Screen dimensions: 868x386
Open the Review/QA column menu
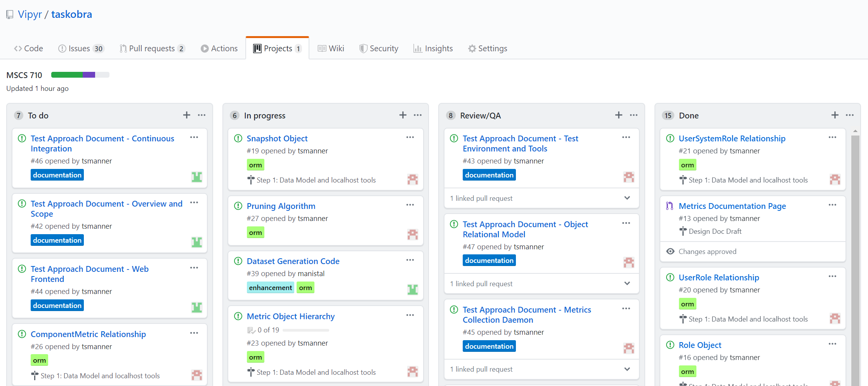tap(634, 115)
